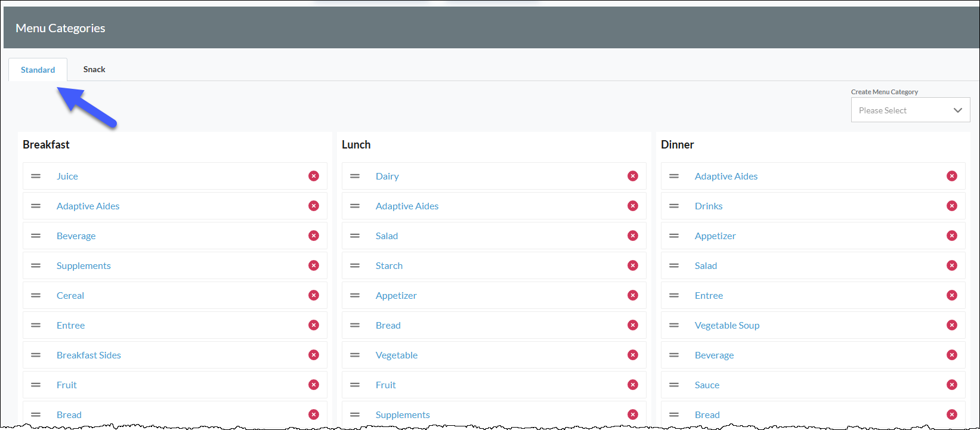Delete Dinner Appetizer red X icon
This screenshot has height=430, width=980.
952,236
